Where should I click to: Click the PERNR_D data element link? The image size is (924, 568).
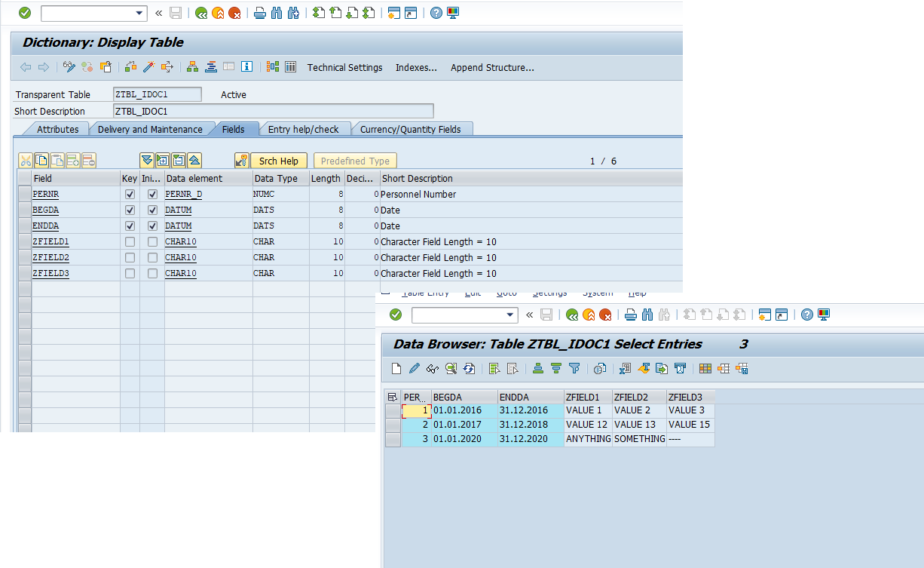(x=184, y=195)
